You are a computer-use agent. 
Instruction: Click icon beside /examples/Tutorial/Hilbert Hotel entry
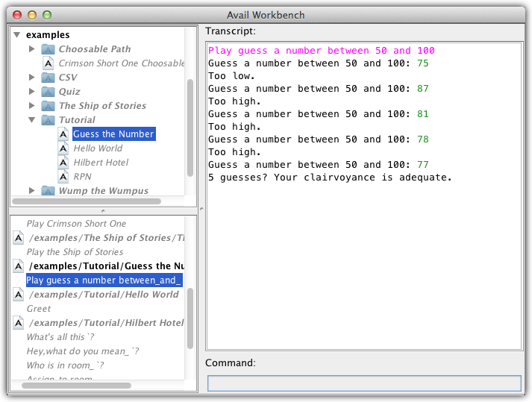(19, 323)
